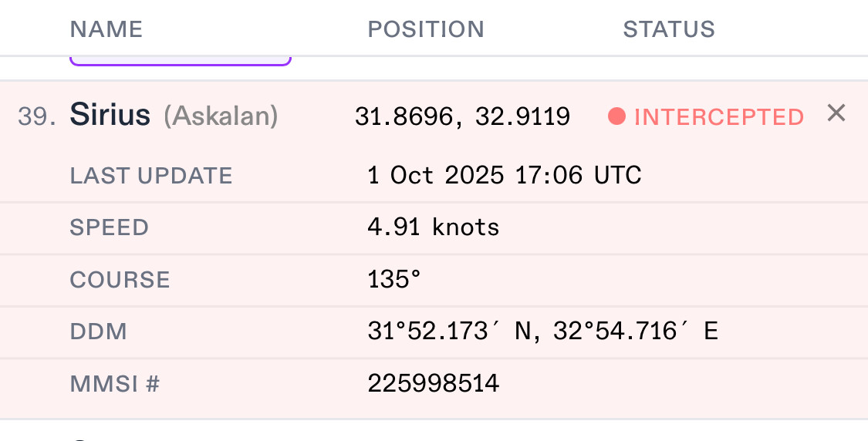The image size is (868, 441).
Task: Click the COURSE field label
Action: 120,279
